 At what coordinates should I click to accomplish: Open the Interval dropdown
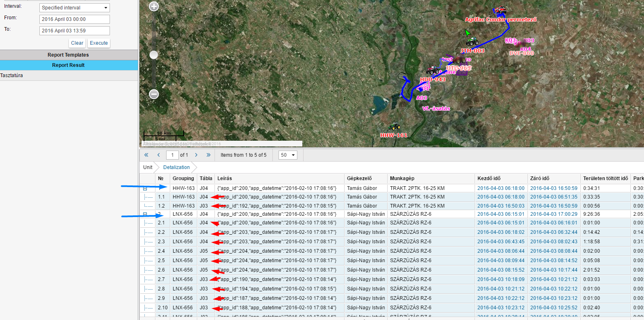tap(75, 8)
